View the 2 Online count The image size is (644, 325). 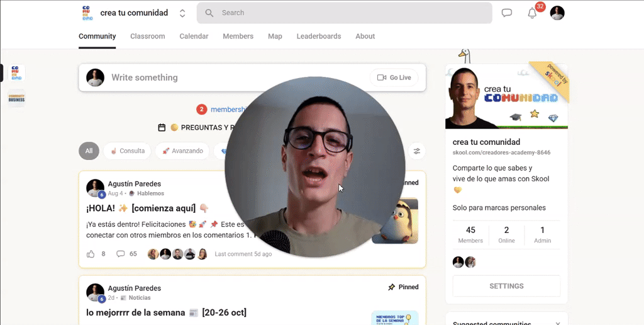coord(506,235)
